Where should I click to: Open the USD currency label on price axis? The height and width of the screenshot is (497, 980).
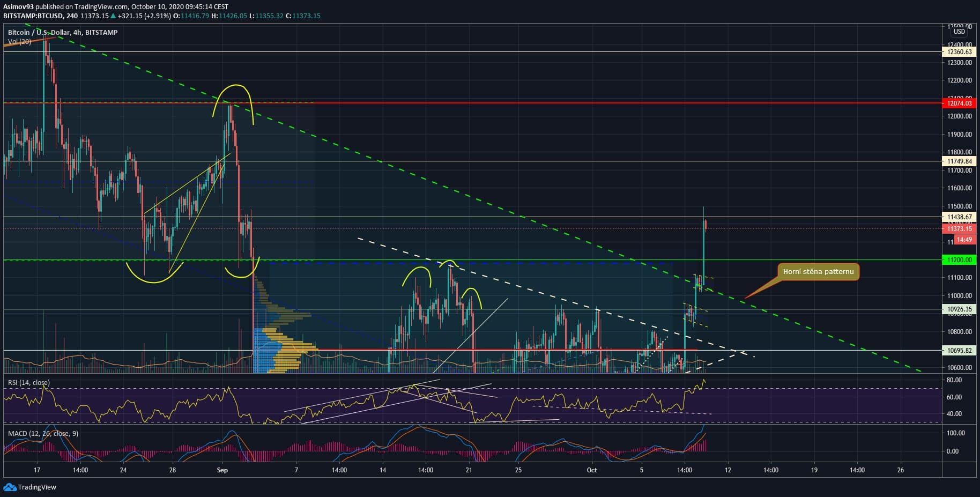tap(959, 32)
